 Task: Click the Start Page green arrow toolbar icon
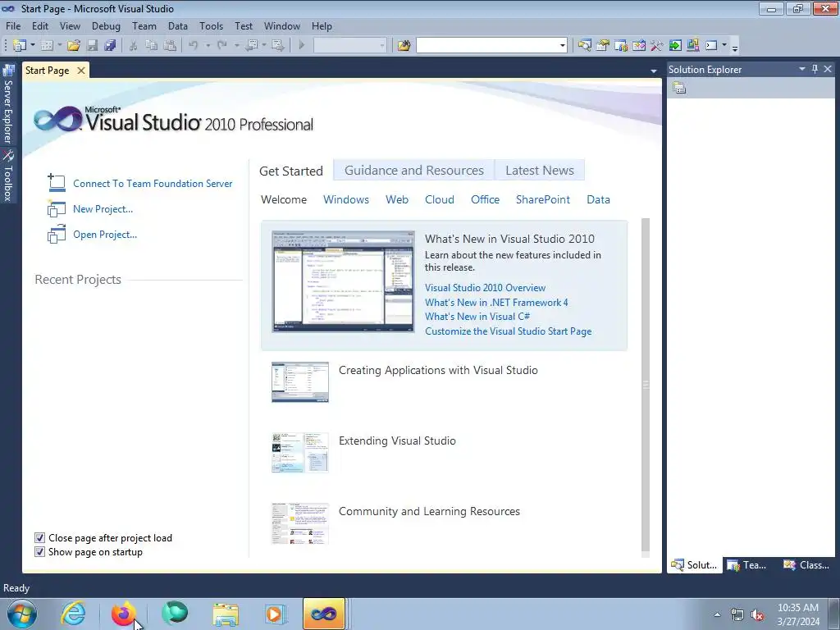[675, 46]
